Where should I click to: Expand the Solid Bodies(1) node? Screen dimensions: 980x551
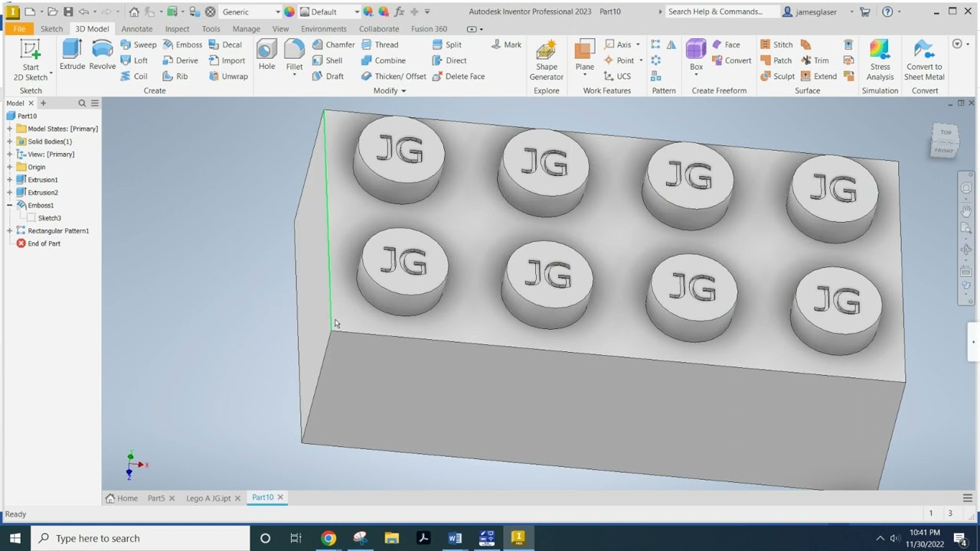(x=10, y=142)
